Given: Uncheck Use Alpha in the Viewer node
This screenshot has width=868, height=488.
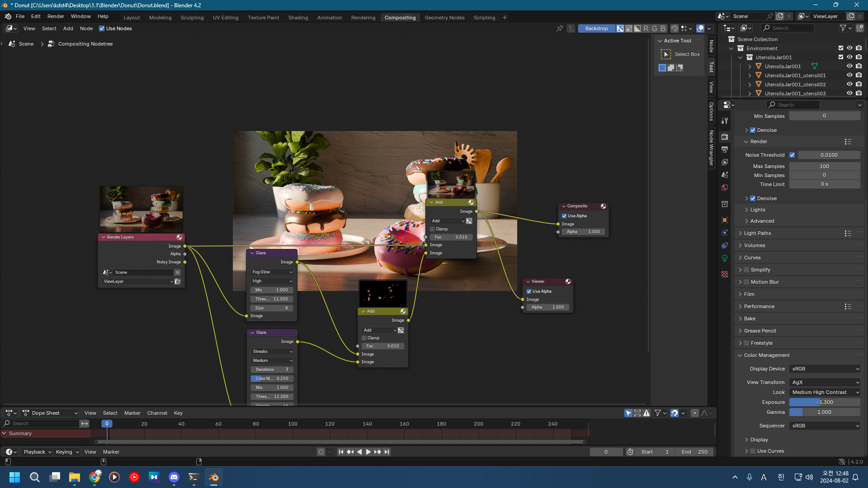Looking at the screenshot, I should pyautogui.click(x=529, y=291).
